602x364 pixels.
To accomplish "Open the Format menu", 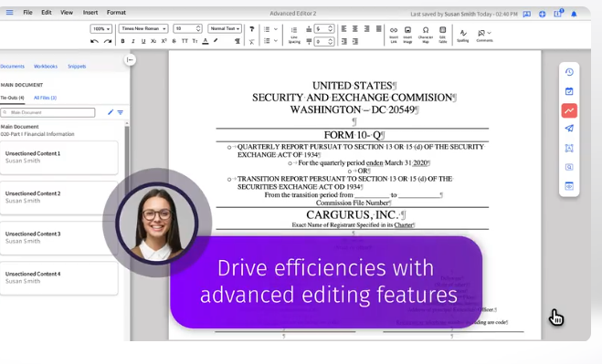I will (116, 13).
